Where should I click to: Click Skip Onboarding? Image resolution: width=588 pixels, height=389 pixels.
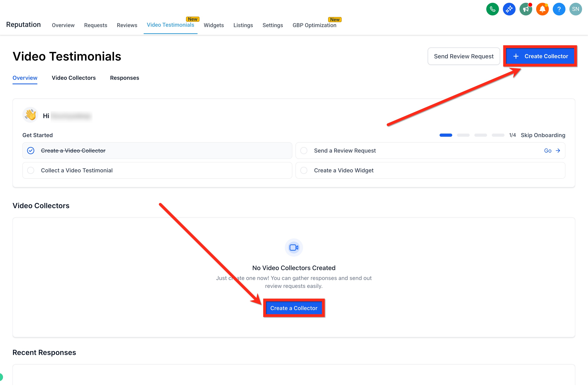(x=543, y=135)
